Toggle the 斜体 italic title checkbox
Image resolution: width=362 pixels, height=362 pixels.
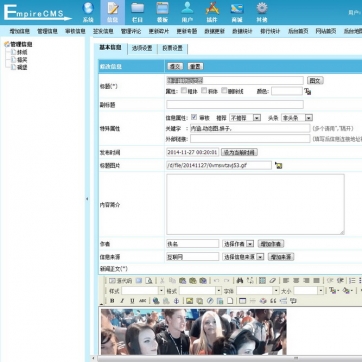point(204,91)
